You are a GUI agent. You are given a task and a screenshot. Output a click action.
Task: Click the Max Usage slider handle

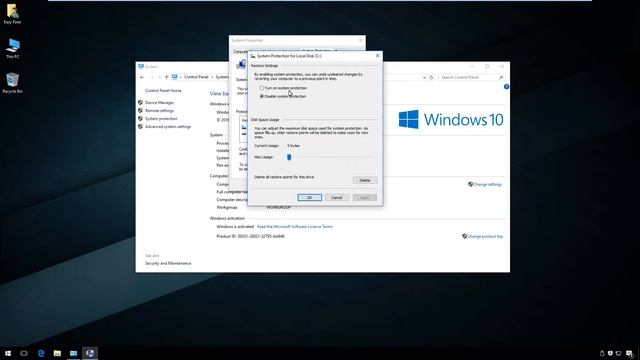[289, 157]
